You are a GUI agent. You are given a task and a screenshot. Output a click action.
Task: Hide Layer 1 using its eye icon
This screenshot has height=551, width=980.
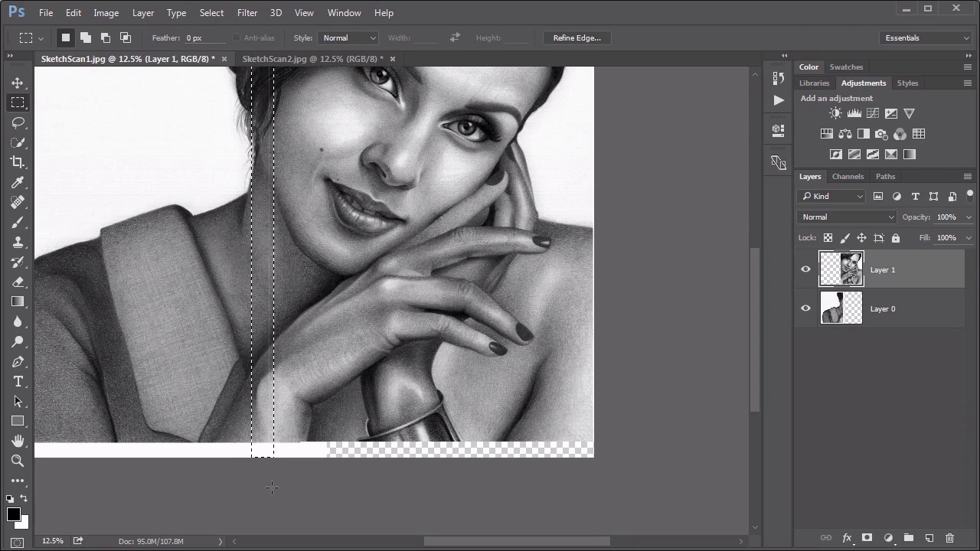805,269
